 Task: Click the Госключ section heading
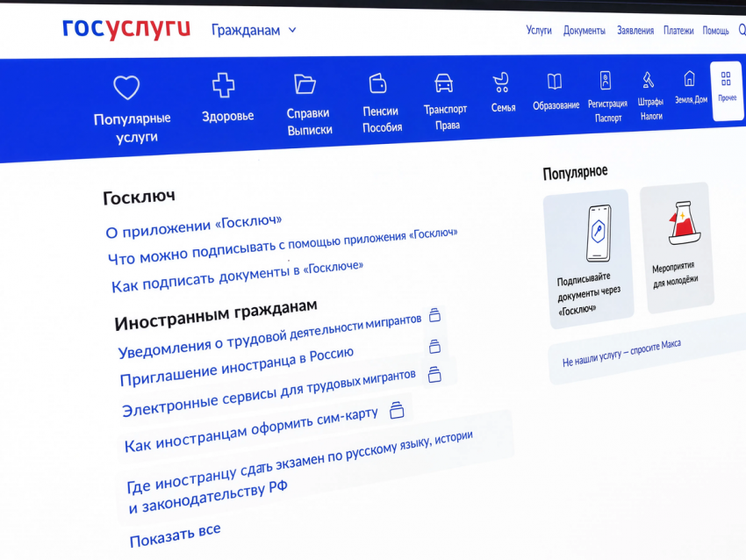click(139, 197)
